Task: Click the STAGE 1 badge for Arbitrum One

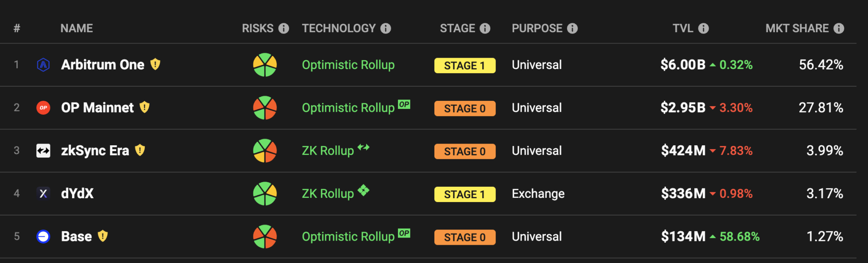Action: pos(465,66)
